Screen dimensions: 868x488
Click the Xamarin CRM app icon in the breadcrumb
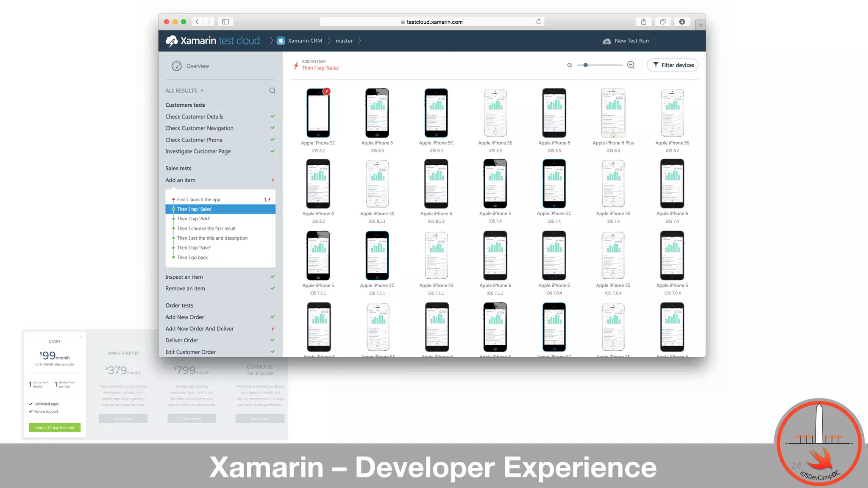(x=281, y=41)
